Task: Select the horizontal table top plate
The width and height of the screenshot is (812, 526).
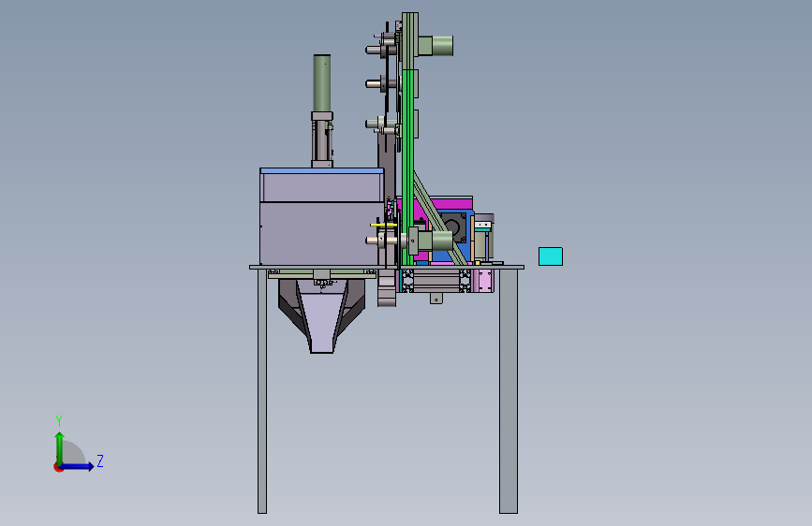Action: (387, 267)
